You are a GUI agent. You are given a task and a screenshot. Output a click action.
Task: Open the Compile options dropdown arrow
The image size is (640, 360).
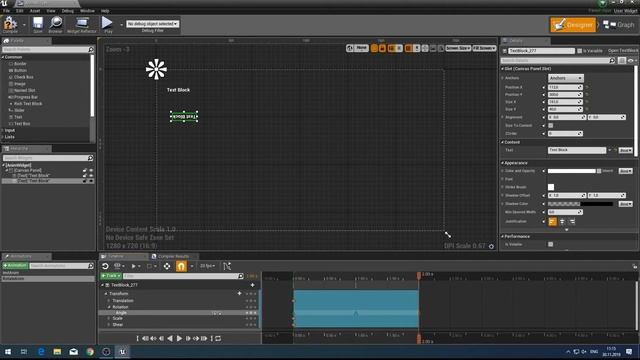click(x=24, y=25)
